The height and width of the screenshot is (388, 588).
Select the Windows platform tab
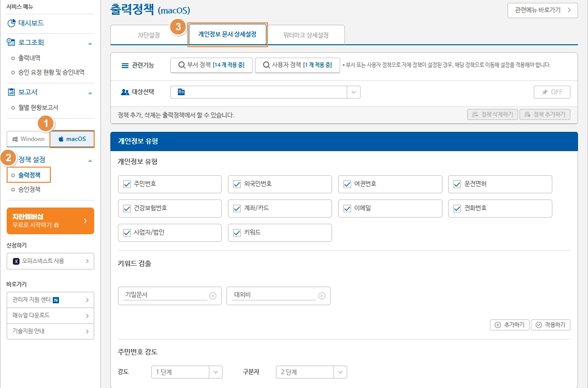pos(28,139)
